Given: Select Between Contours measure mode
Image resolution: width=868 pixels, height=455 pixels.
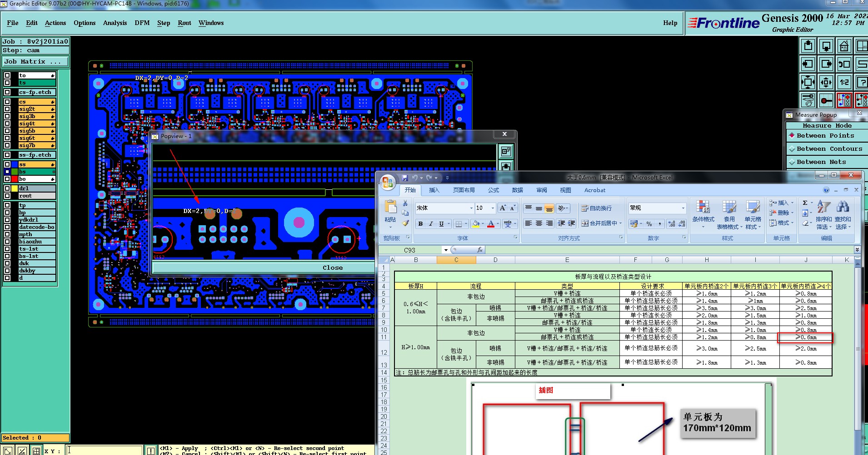Looking at the screenshot, I should pos(825,148).
